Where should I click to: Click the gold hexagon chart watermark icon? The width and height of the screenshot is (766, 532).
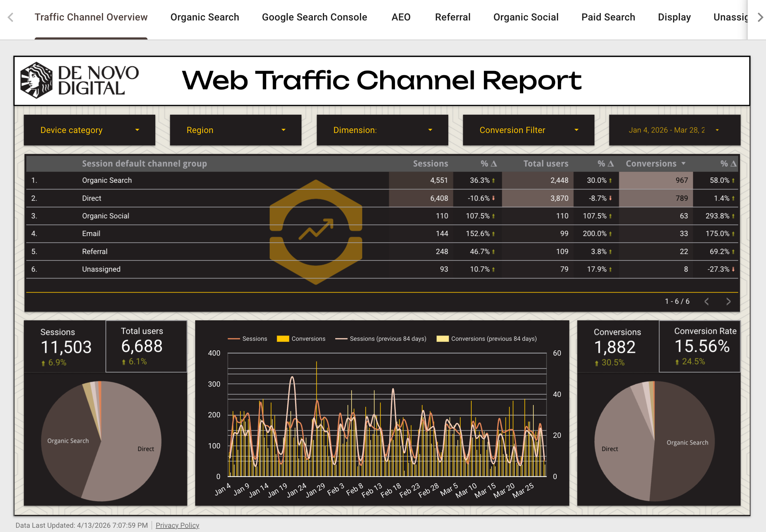coord(316,231)
